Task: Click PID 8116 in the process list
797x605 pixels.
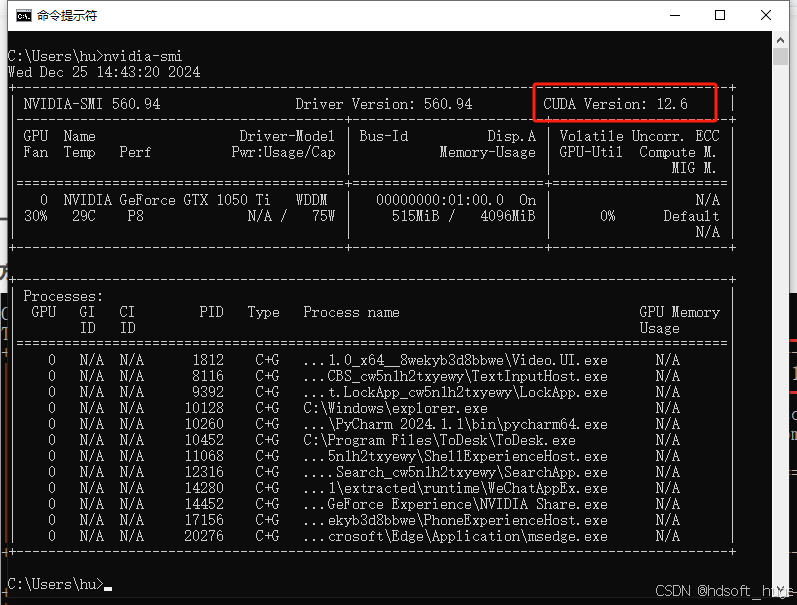Action: (x=208, y=376)
